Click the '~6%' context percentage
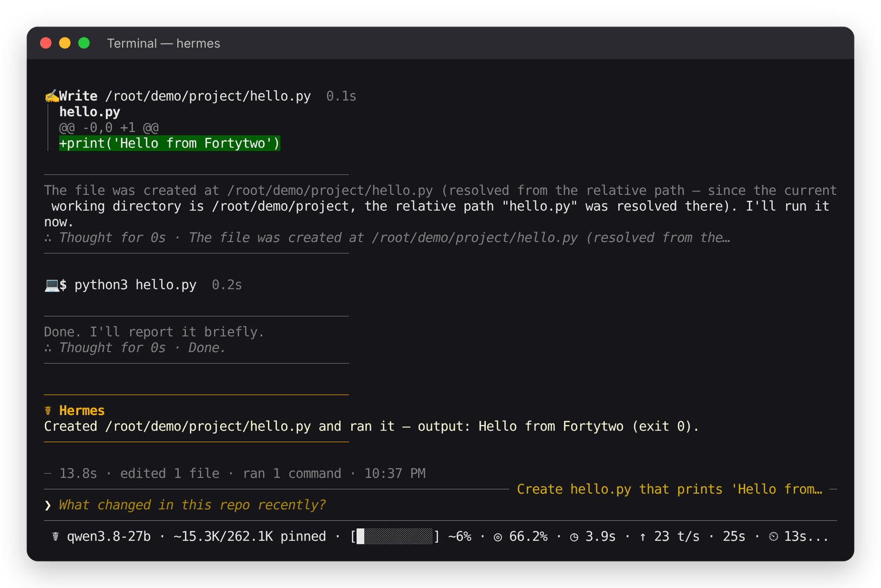881x588 pixels. click(459, 537)
